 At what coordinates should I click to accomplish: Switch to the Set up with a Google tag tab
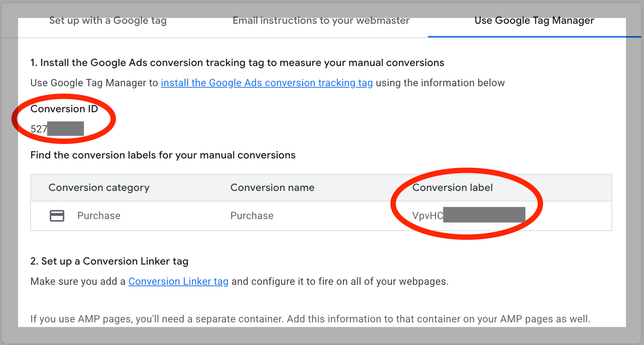(x=107, y=20)
